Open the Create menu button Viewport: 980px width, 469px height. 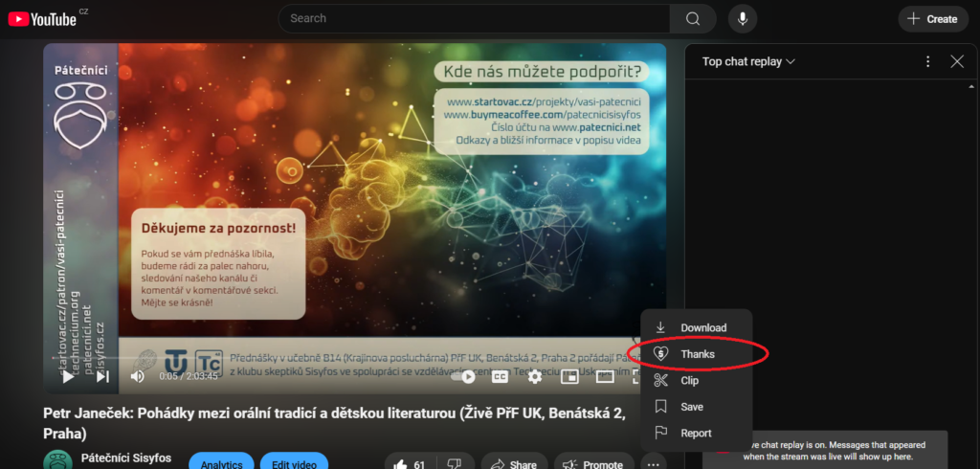(932, 18)
